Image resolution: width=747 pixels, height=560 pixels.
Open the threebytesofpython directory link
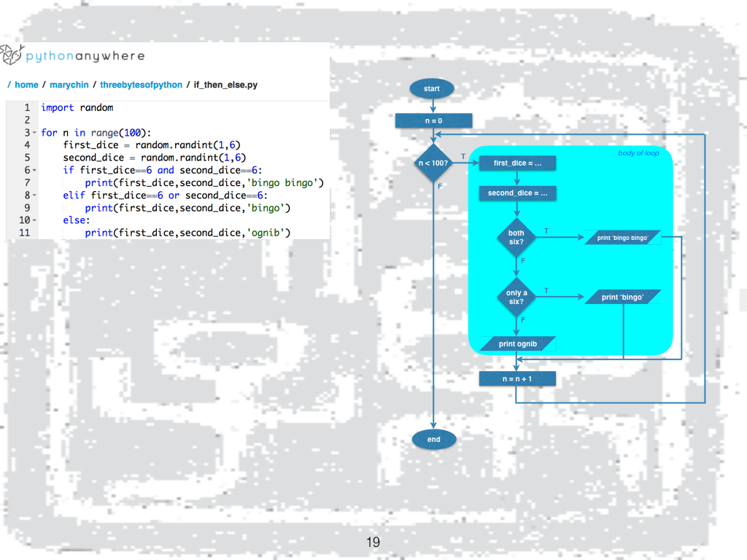141,85
